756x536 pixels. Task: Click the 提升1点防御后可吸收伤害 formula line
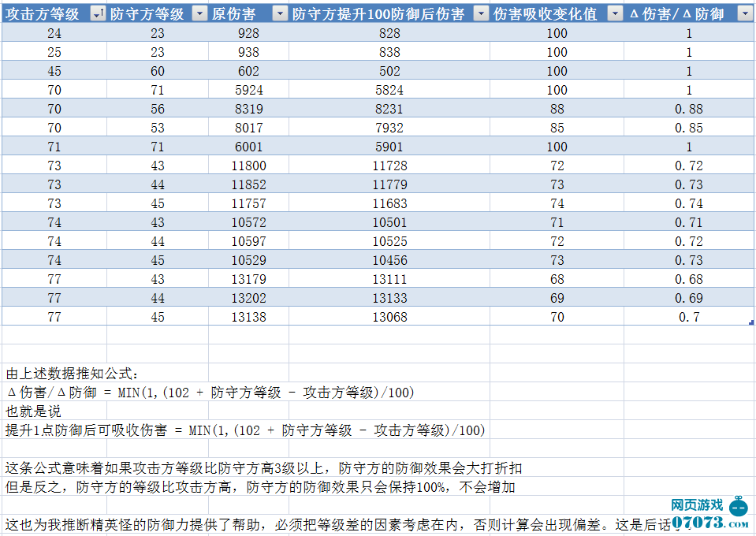point(245,430)
